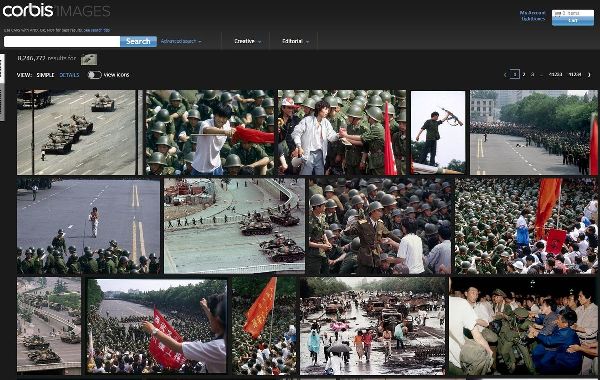The width and height of the screenshot is (600, 380).
Task: Expand the Advanced search dropdown
Action: (181, 41)
